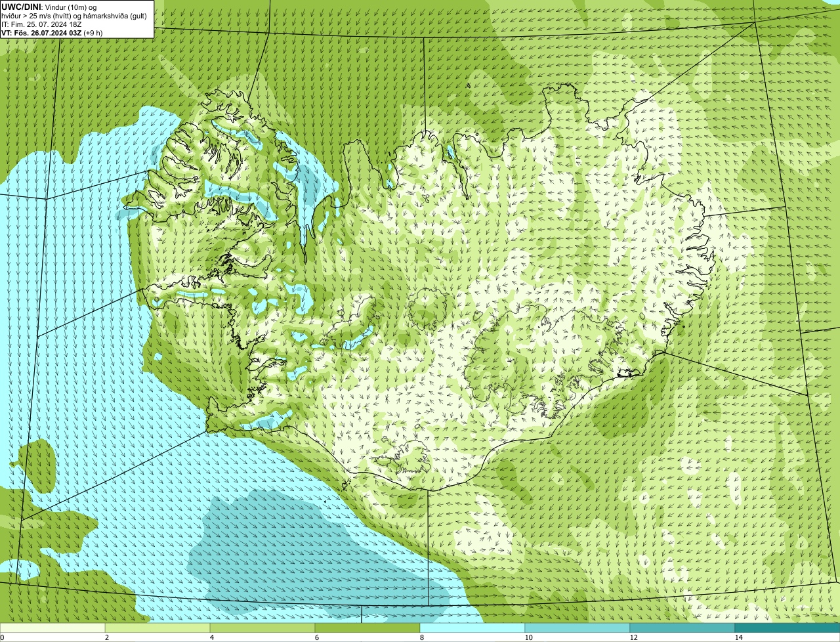Image resolution: width=840 pixels, height=642 pixels.
Task: Select the light teal 10–12 m/s color bar segment
Action: (577, 628)
